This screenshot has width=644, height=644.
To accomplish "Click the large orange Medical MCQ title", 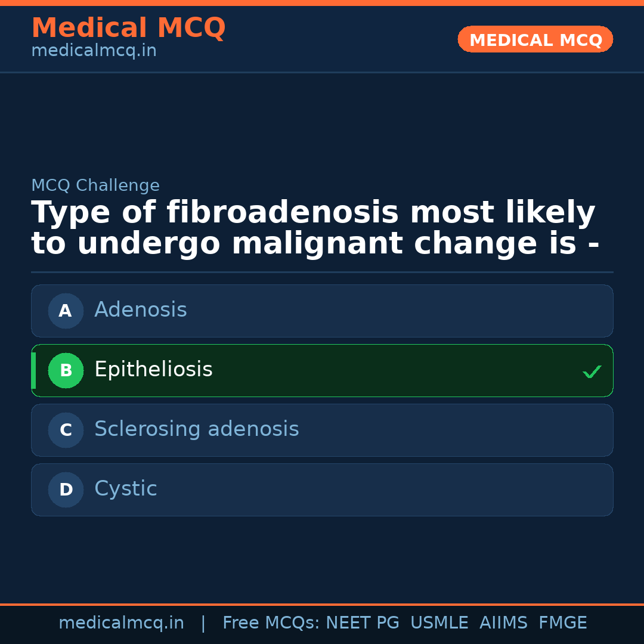I will (128, 27).
